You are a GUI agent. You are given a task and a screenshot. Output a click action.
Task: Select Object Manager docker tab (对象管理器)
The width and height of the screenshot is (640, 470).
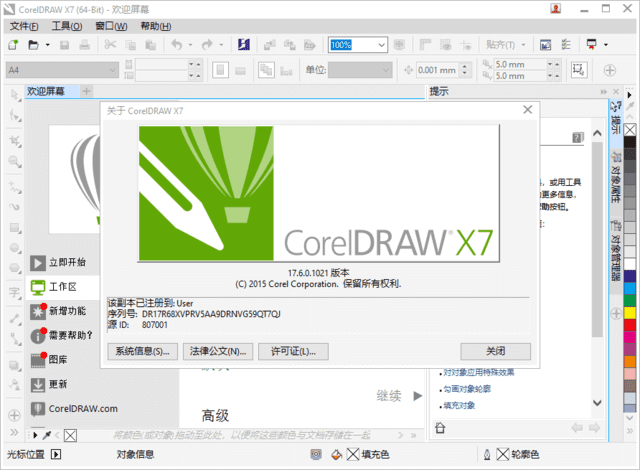[616, 251]
